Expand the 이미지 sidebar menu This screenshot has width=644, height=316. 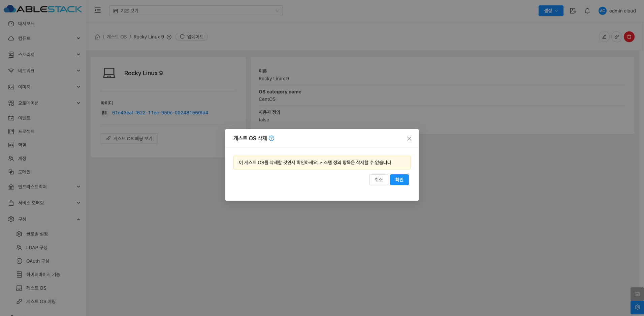pos(44,87)
